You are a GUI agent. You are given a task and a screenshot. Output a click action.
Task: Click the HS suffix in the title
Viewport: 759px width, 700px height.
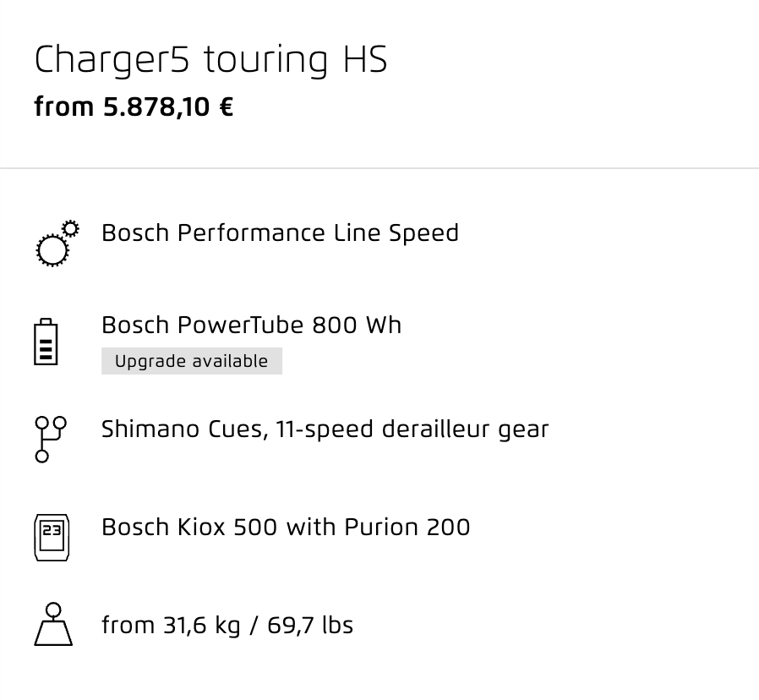[x=365, y=59]
